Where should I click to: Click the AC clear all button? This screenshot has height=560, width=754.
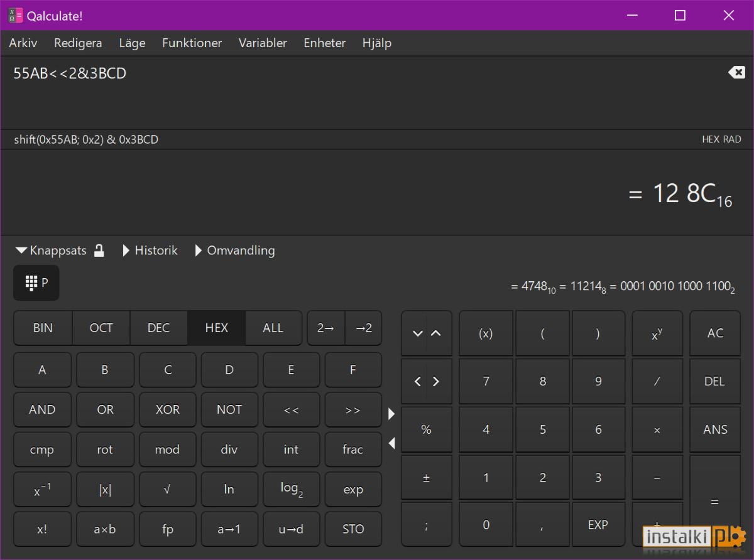coord(715,333)
